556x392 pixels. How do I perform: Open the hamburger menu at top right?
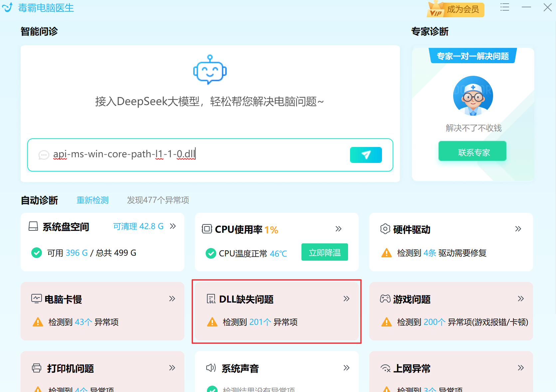point(504,7)
